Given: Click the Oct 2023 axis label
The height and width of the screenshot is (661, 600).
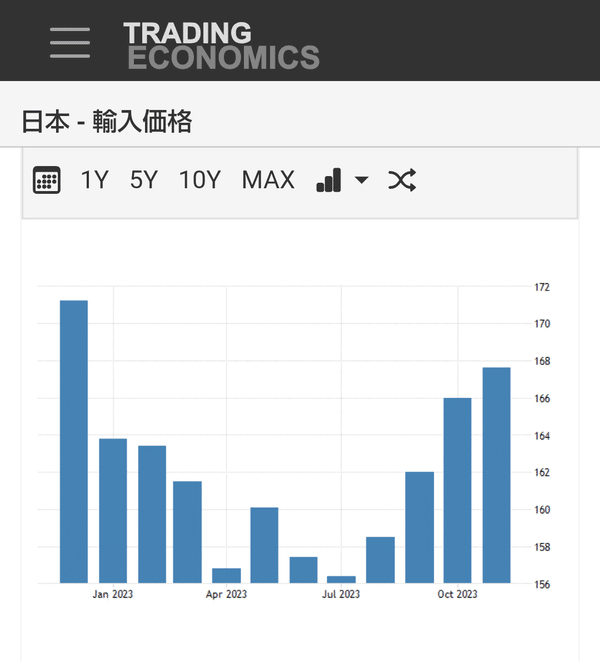Looking at the screenshot, I should (x=457, y=594).
